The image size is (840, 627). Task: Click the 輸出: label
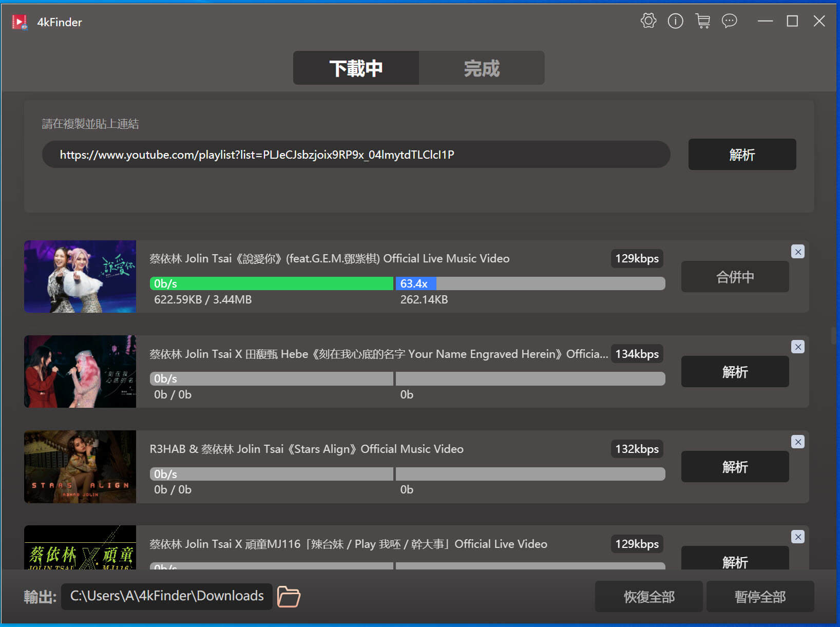tap(40, 597)
